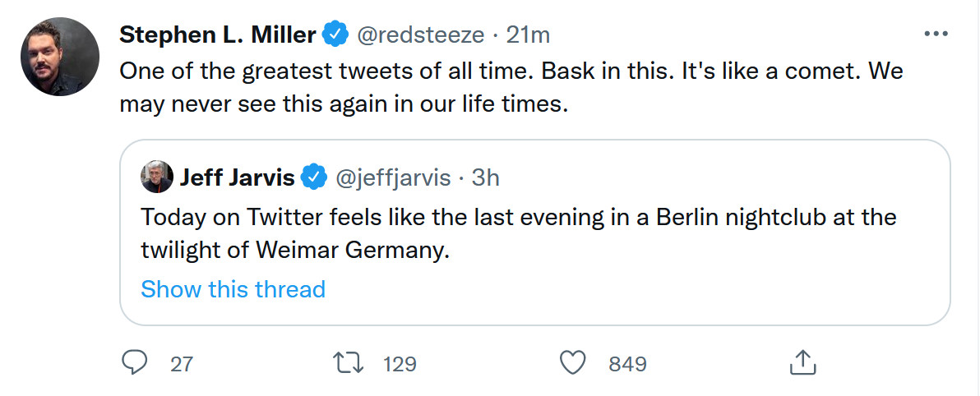Image resolution: width=980 pixels, height=396 pixels.
Task: Click the Show this thread link
Action: pyautogui.click(x=233, y=289)
